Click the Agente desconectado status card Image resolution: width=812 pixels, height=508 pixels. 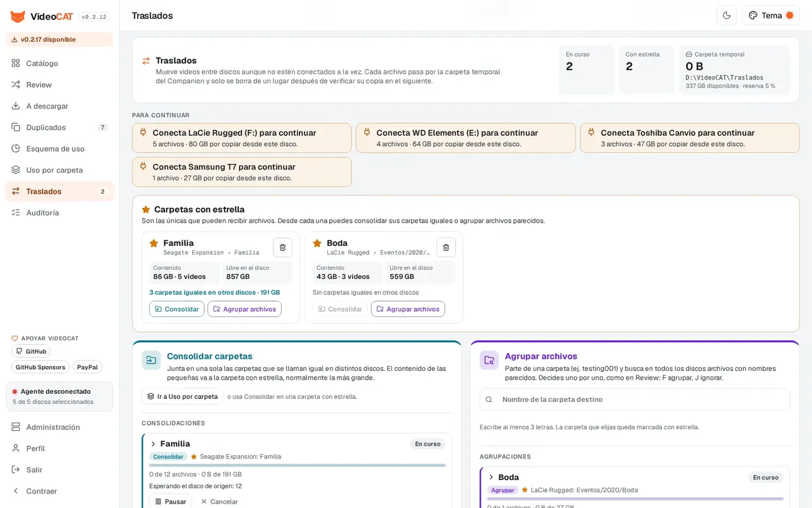60,396
